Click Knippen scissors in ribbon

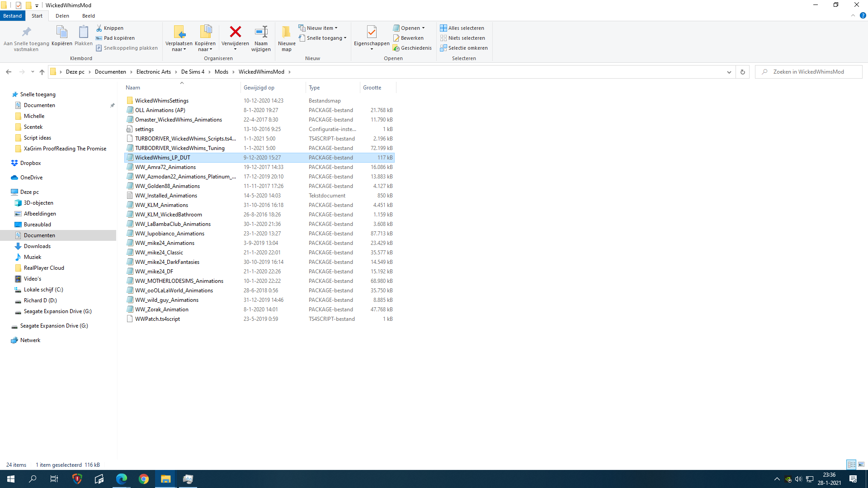pos(109,28)
